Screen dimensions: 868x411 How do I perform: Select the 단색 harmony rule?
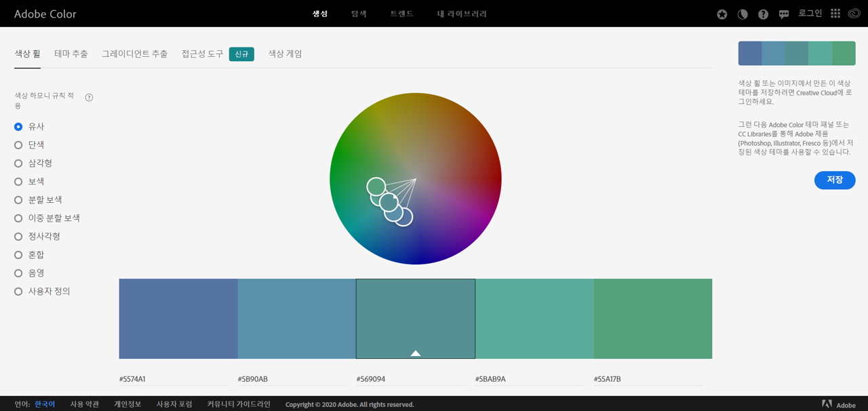point(30,145)
